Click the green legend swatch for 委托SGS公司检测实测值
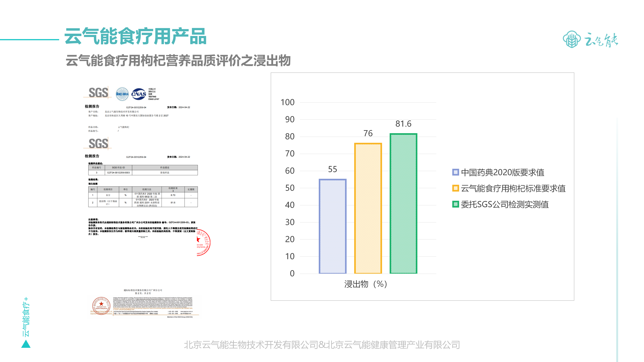 coord(455,204)
